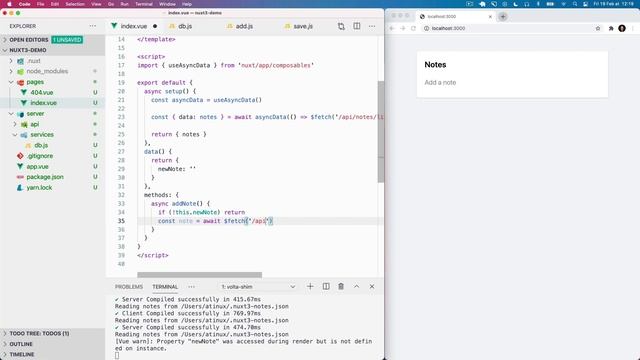640x360 pixels.
Task: Open the Terminal menu in menu bar
Action: (x=144, y=4)
